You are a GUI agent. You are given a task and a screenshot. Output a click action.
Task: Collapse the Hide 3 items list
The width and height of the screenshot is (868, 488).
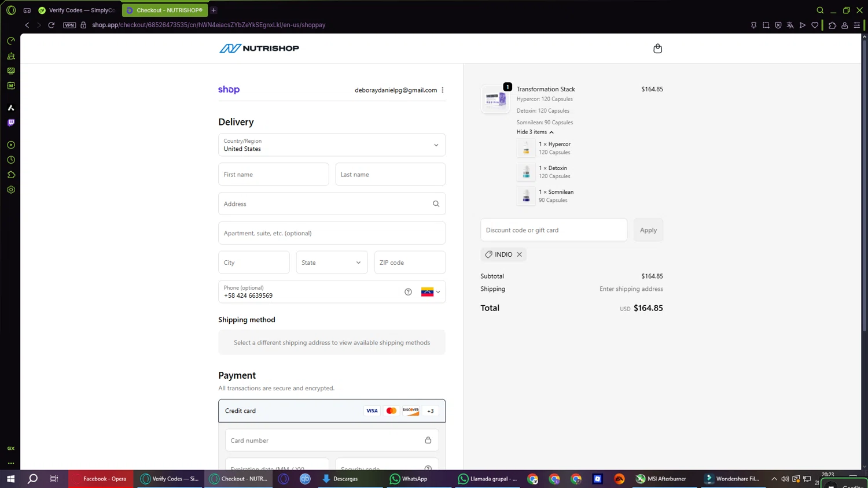[535, 132]
